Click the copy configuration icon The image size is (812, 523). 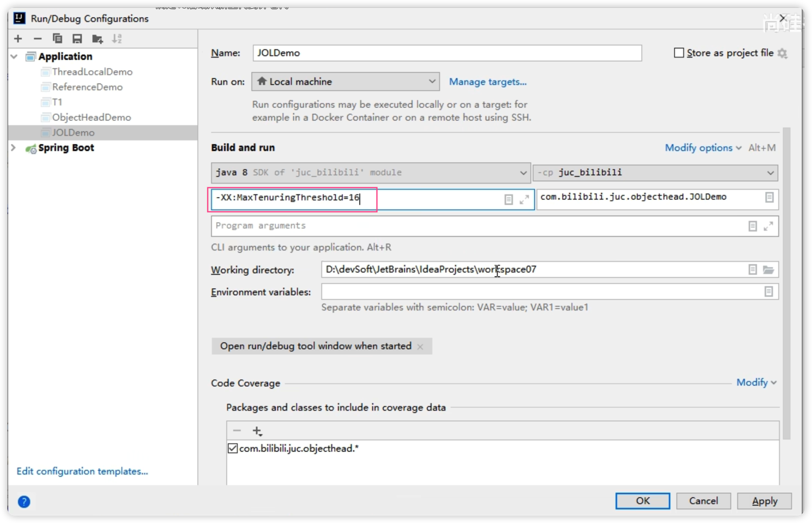pos(56,39)
